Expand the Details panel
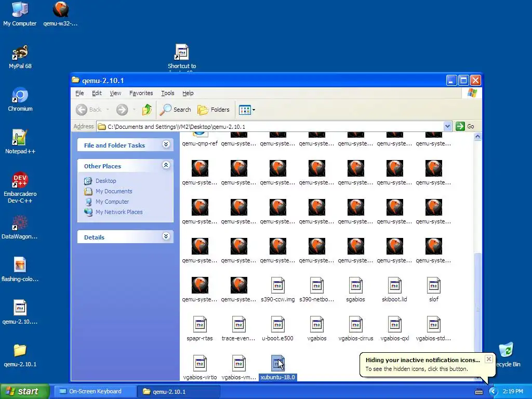Image resolution: width=532 pixels, height=399 pixels. tap(166, 236)
